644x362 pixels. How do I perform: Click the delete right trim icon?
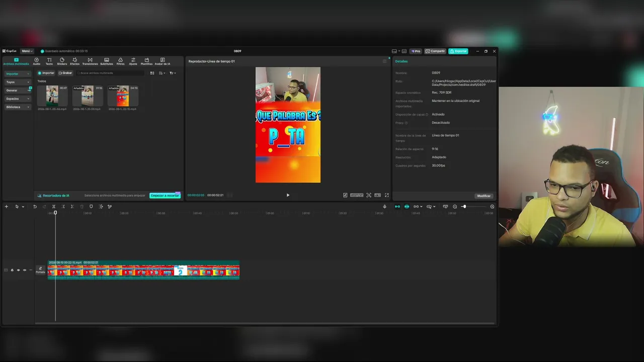tap(72, 207)
